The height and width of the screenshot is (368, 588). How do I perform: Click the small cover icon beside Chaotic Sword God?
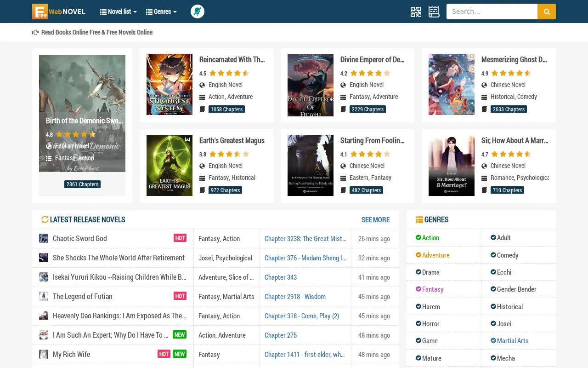coord(44,238)
